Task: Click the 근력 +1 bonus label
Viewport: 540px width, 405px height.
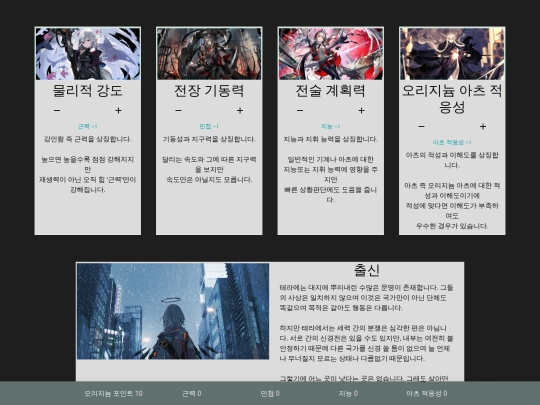Action: pos(88,126)
